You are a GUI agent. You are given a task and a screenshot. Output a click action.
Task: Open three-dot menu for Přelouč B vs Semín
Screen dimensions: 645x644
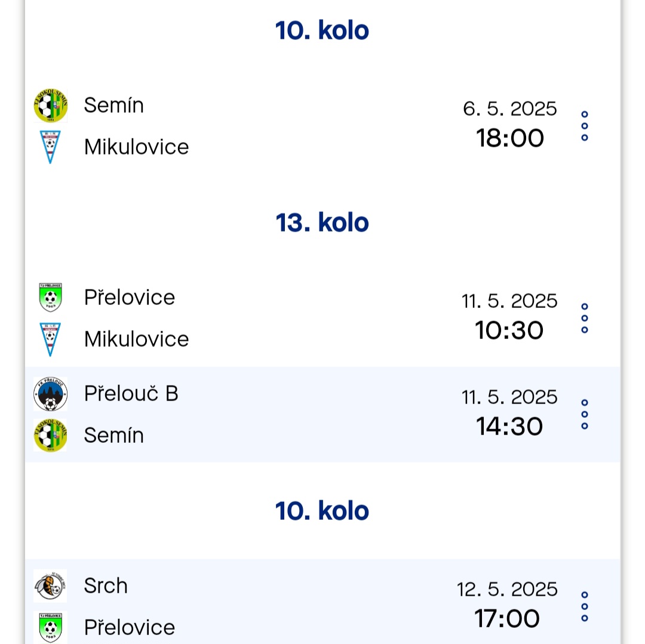[x=585, y=414]
